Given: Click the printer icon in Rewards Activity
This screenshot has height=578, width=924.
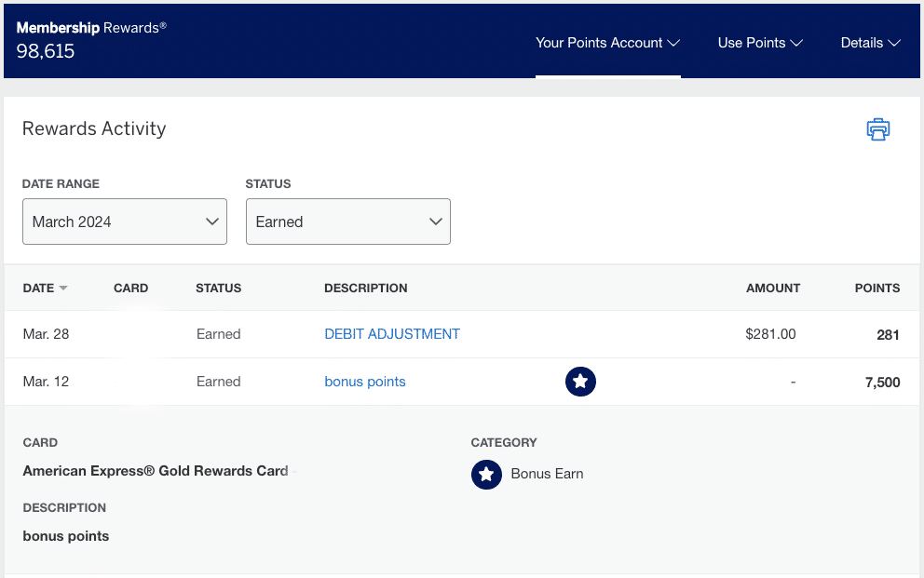Looking at the screenshot, I should click(x=877, y=129).
